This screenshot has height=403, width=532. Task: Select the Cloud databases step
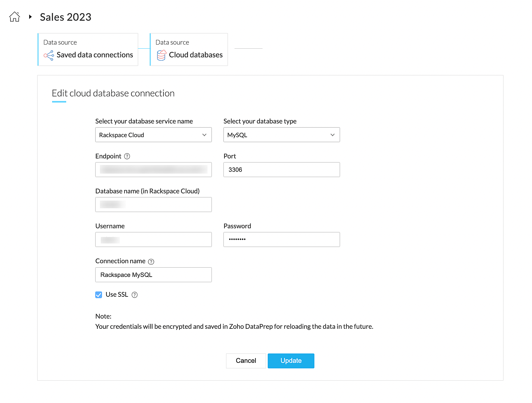tap(189, 50)
